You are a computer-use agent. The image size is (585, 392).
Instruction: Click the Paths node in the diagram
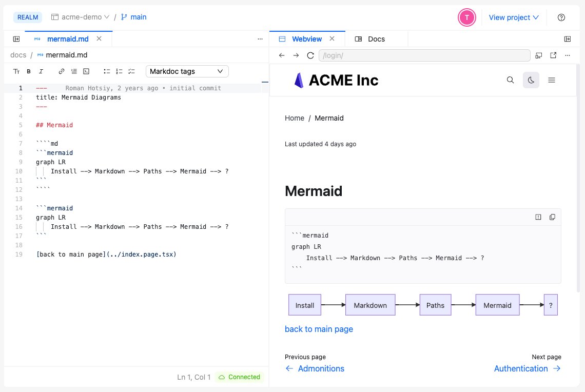point(435,305)
